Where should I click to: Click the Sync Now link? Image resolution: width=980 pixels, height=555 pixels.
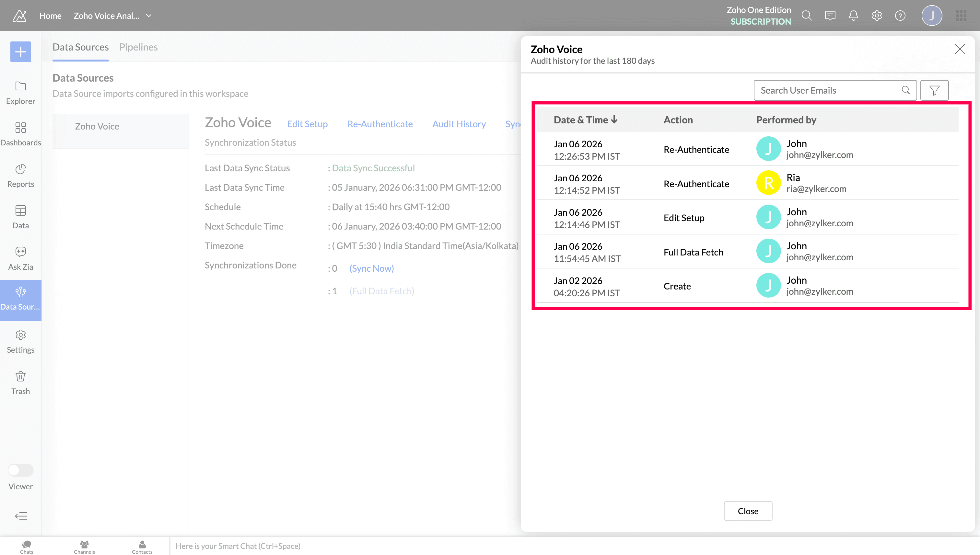pyautogui.click(x=371, y=268)
